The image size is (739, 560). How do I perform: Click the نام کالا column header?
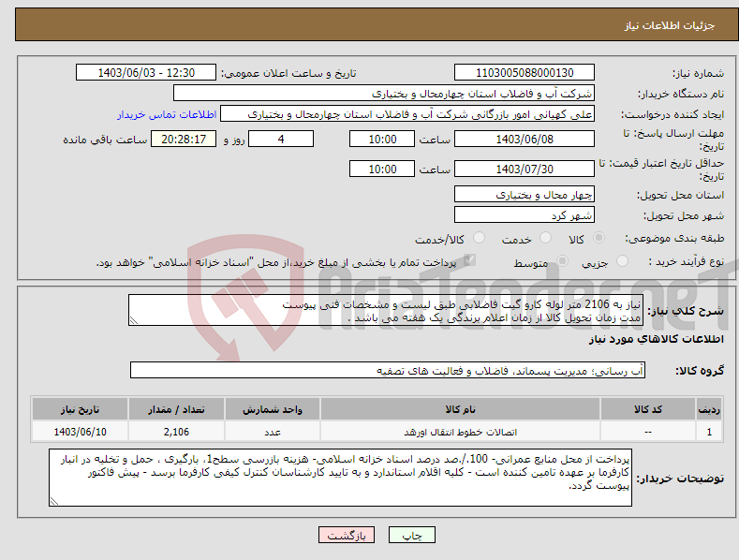pos(460,409)
